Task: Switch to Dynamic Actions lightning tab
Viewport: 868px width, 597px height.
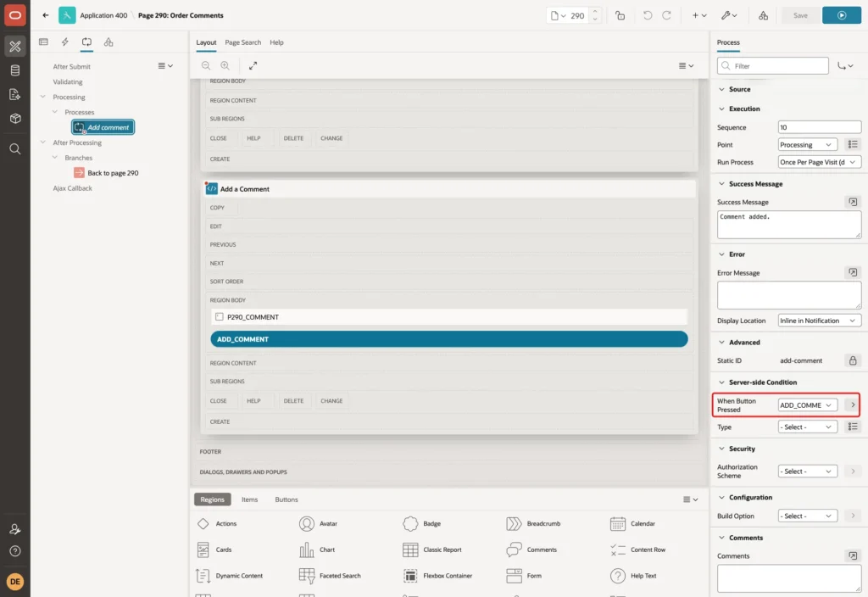Action: [64, 42]
